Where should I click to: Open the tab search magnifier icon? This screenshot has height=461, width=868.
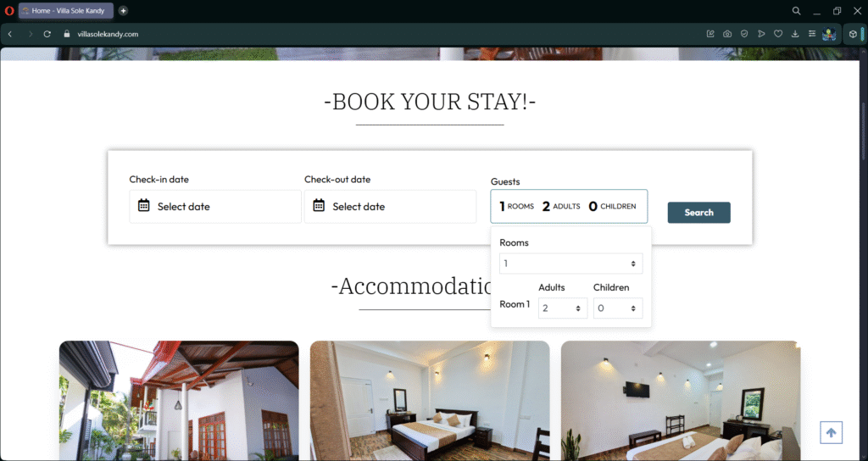tap(796, 10)
